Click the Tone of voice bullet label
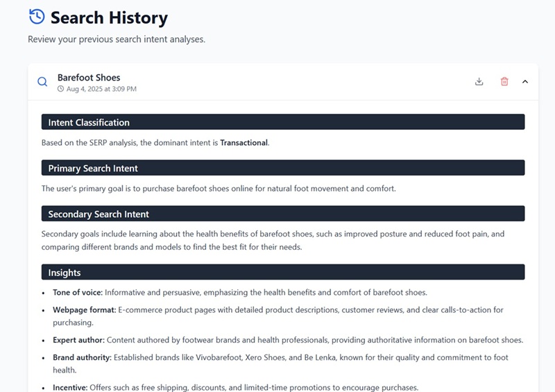Viewport: 555px width, 392px height. coord(77,292)
